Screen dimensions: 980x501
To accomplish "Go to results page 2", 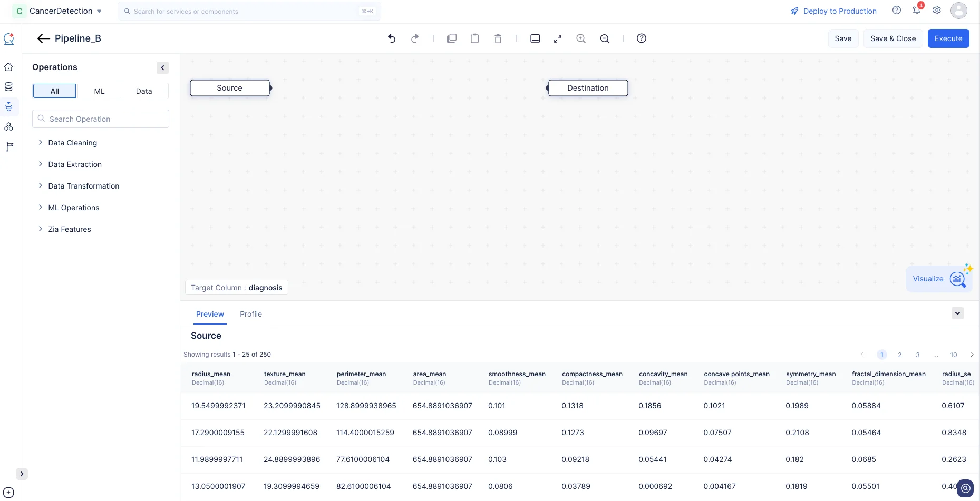I will [x=900, y=355].
